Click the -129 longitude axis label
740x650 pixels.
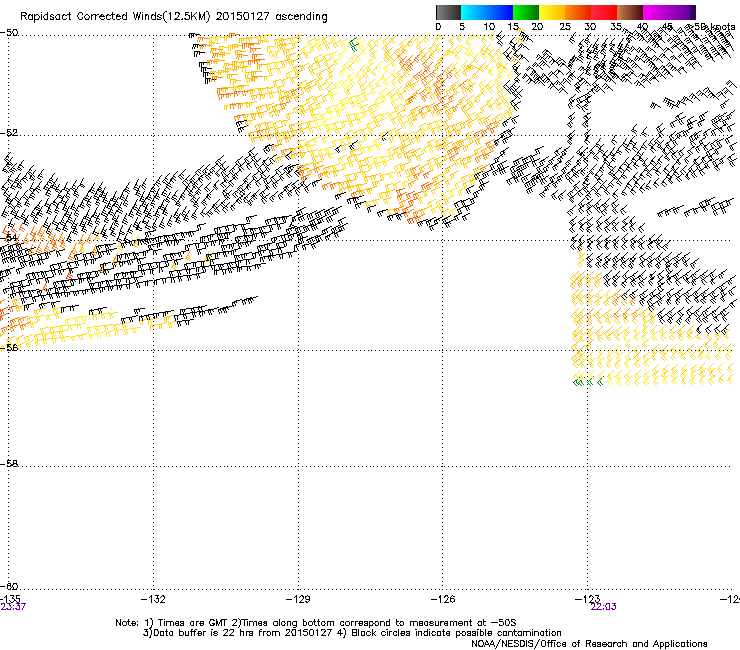click(298, 599)
